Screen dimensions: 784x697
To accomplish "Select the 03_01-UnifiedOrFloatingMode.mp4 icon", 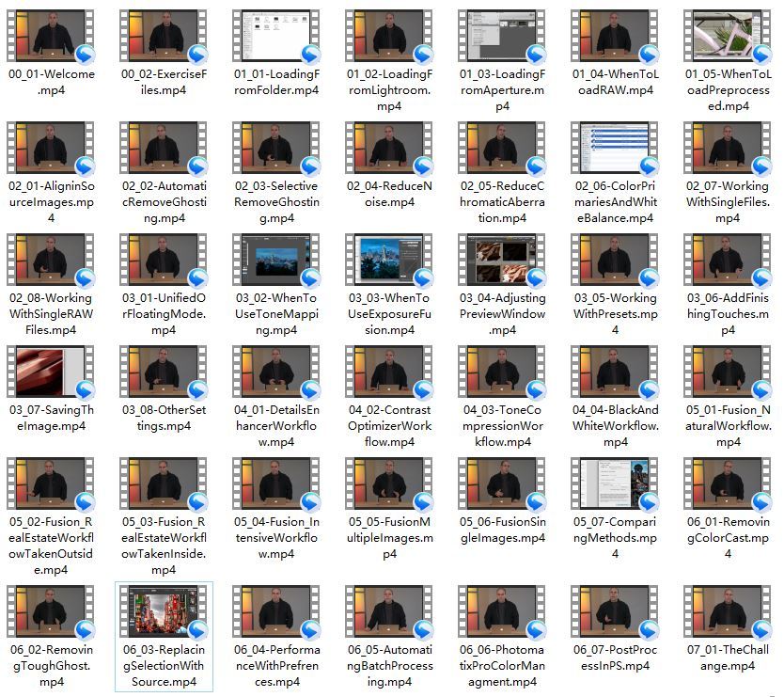I will [x=164, y=261].
